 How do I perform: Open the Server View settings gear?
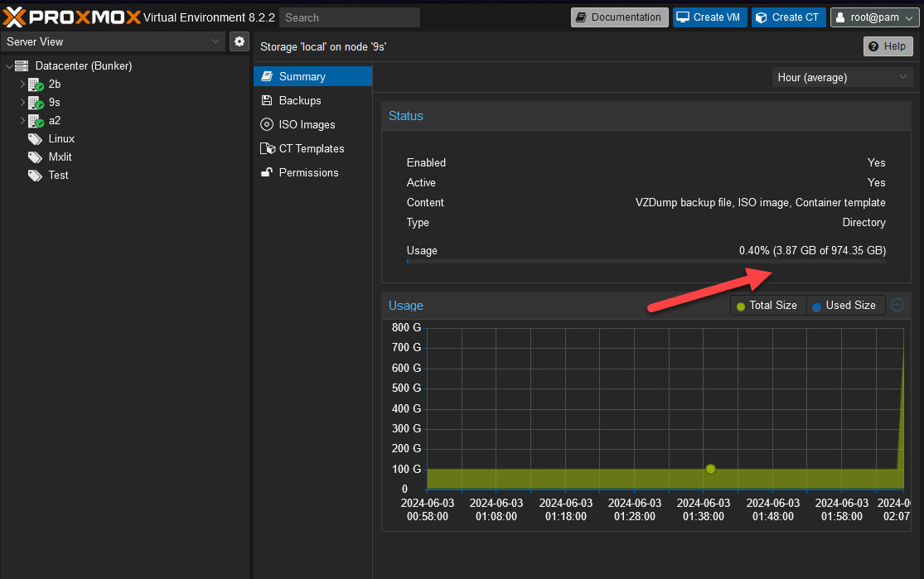click(239, 41)
